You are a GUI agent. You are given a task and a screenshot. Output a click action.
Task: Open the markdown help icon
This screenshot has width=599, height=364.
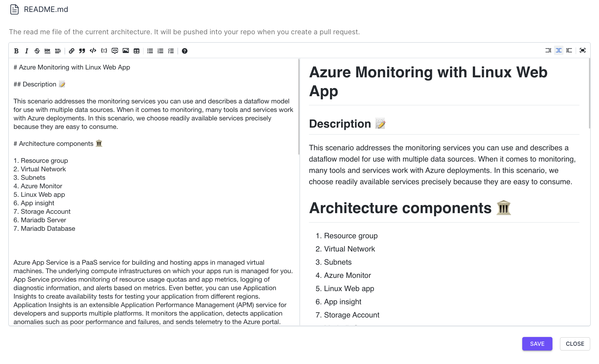(185, 51)
